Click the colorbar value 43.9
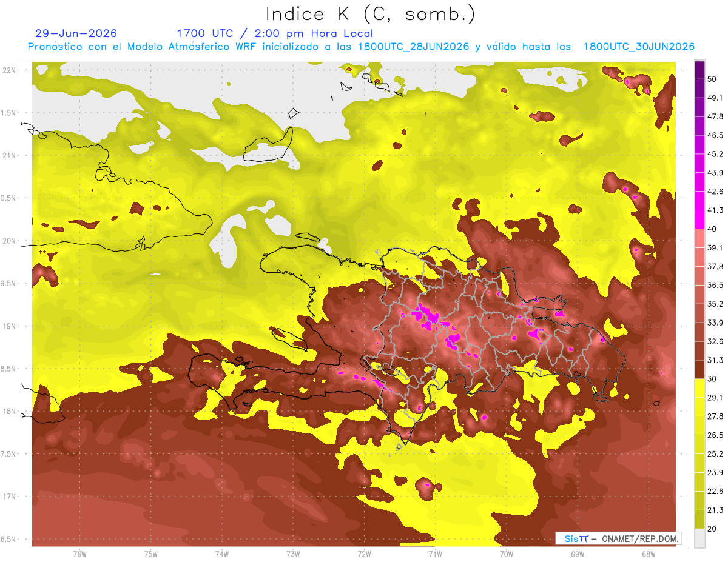Image resolution: width=728 pixels, height=562 pixels. tap(715, 173)
